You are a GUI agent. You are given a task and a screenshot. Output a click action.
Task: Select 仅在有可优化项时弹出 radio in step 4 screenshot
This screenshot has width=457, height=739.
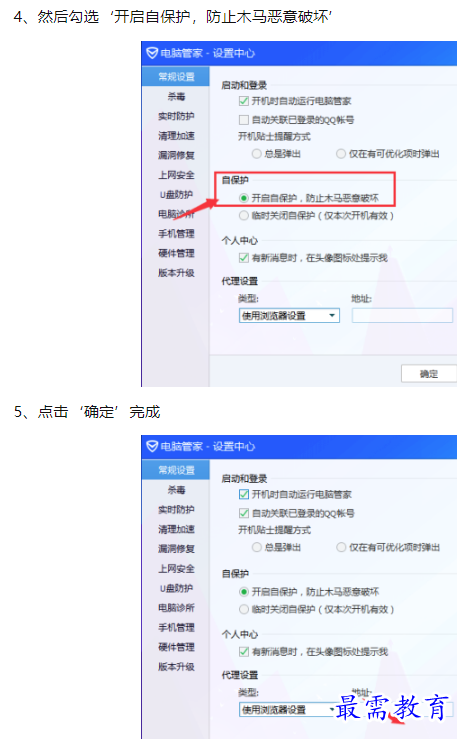click(341, 154)
